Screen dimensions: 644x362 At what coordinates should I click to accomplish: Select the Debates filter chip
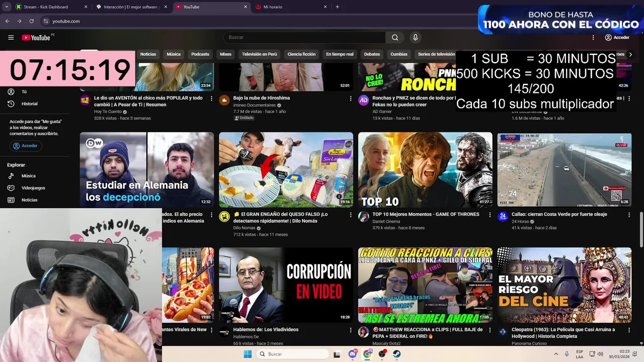[x=372, y=54]
